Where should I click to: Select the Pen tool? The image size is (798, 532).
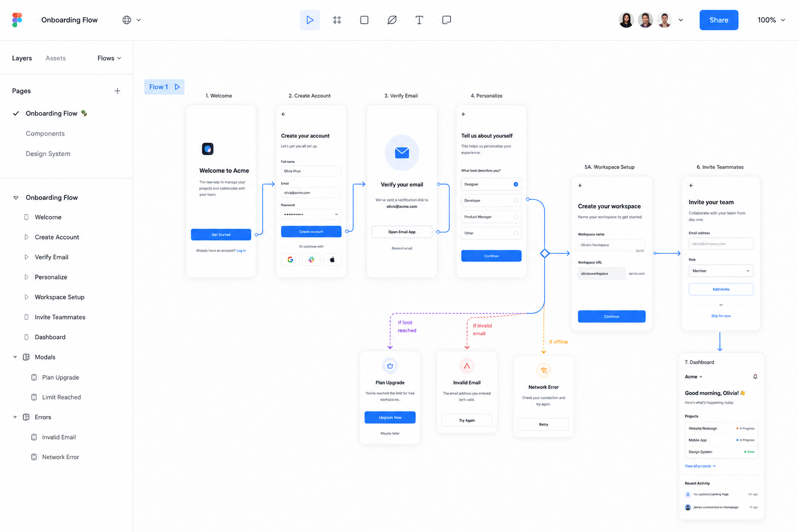pyautogui.click(x=392, y=20)
